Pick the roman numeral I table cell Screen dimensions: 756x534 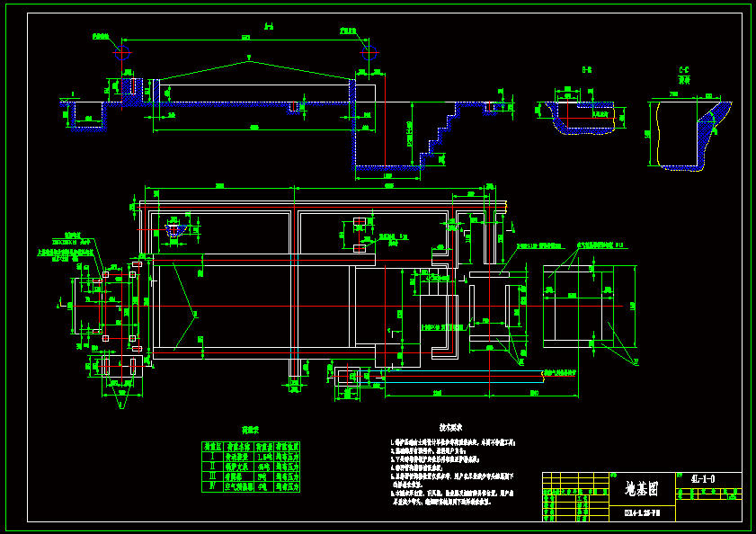[213, 457]
